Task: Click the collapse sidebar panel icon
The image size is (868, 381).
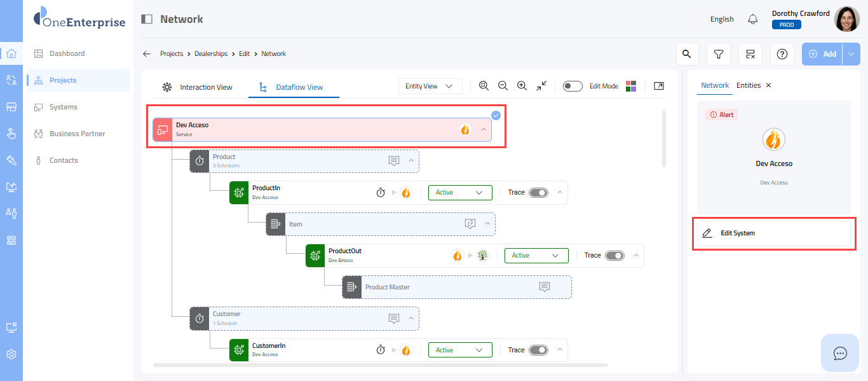Action: [147, 19]
